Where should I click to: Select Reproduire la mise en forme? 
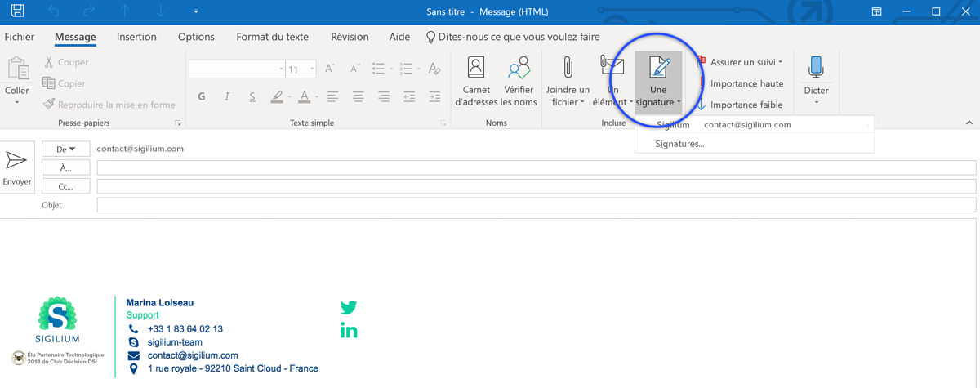[x=109, y=105]
